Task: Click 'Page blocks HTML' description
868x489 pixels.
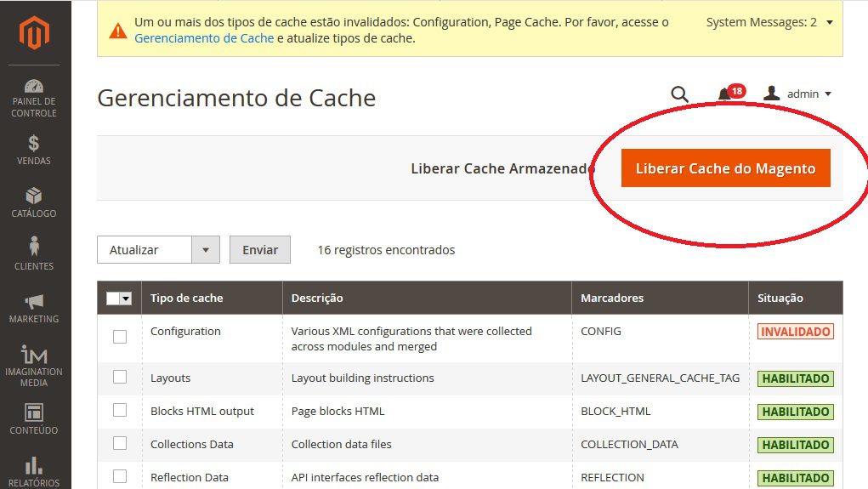Action: [338, 412]
